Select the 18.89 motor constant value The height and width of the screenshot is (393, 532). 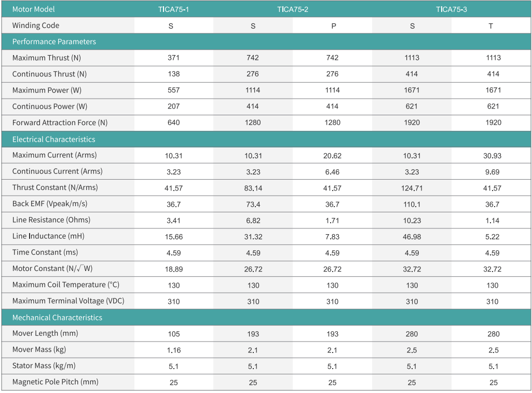(x=174, y=269)
